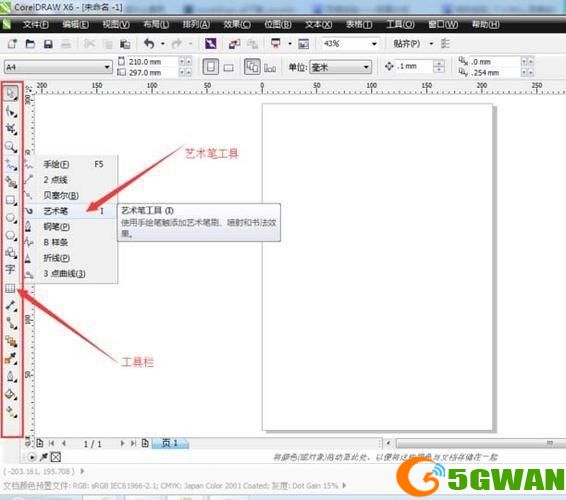Screen dimensions: 566x500
Task: Select the Blend effects tool
Action: pyautogui.click(x=11, y=341)
